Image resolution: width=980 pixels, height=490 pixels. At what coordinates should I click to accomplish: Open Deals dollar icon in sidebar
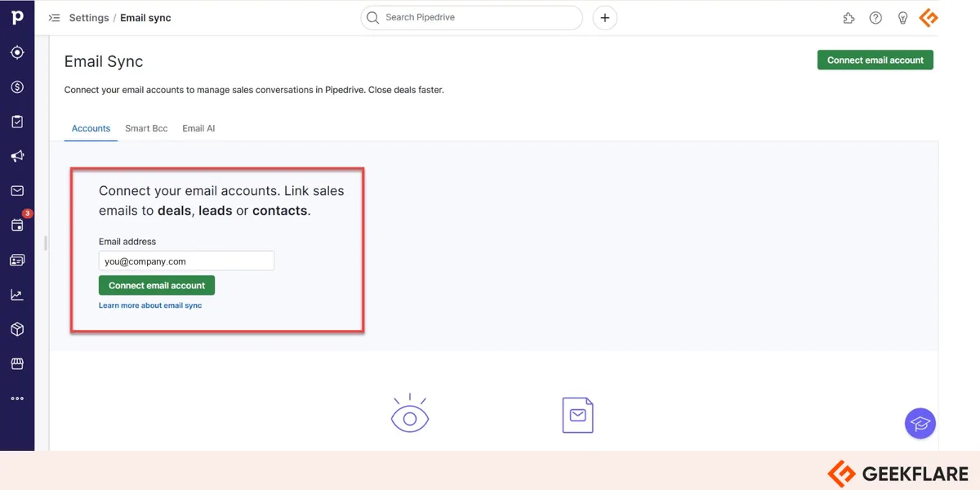(x=17, y=87)
